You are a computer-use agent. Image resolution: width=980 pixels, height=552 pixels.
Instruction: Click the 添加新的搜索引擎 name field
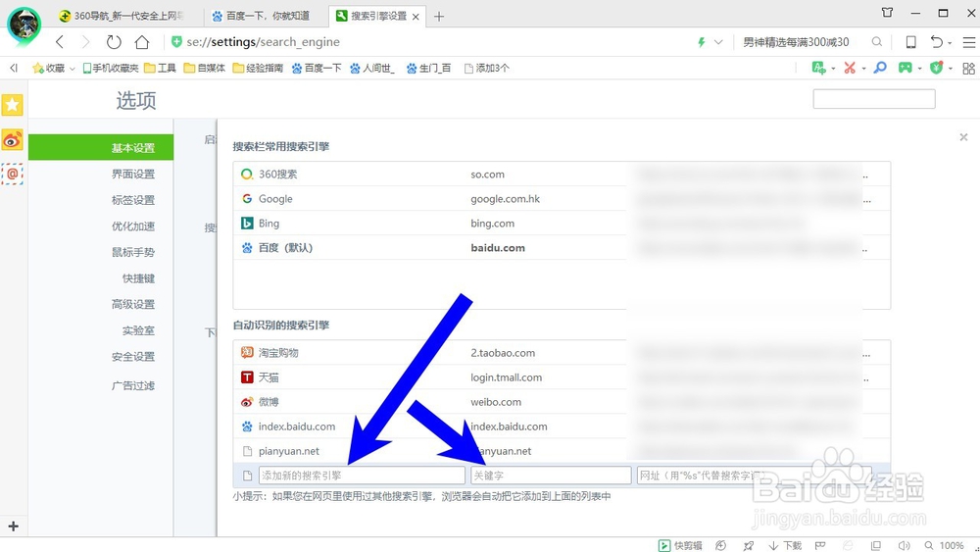click(362, 476)
